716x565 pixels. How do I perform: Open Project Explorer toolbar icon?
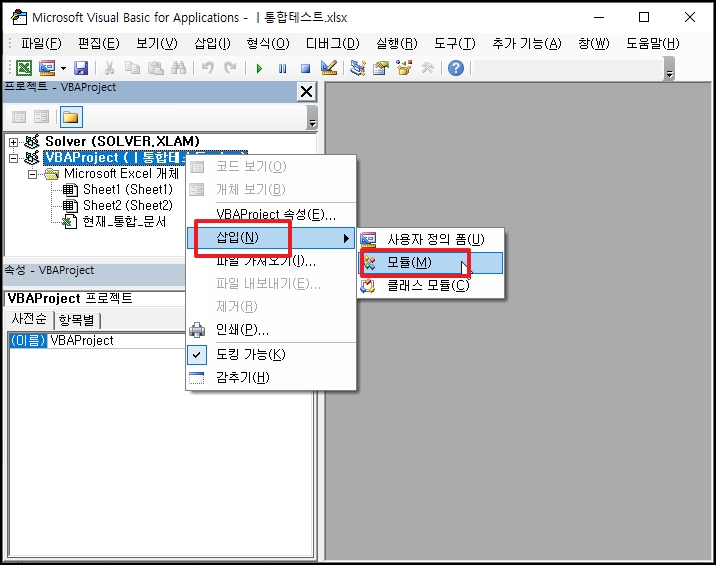pyautogui.click(x=358, y=68)
